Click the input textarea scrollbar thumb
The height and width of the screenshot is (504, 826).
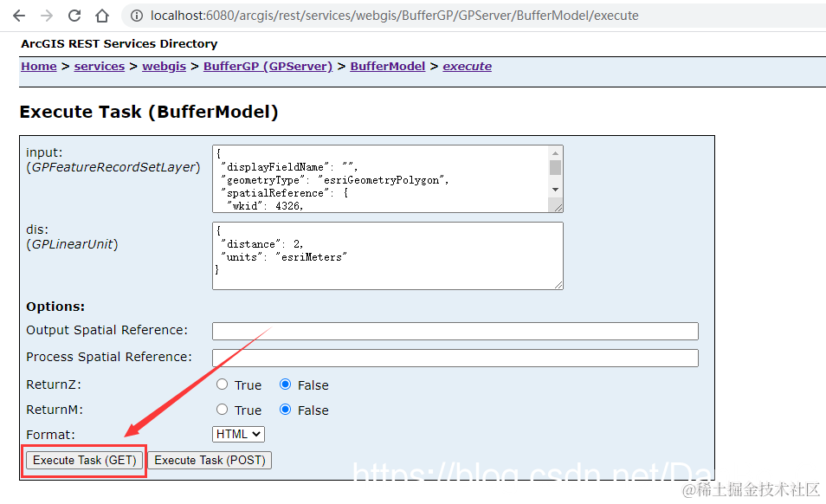(555, 168)
